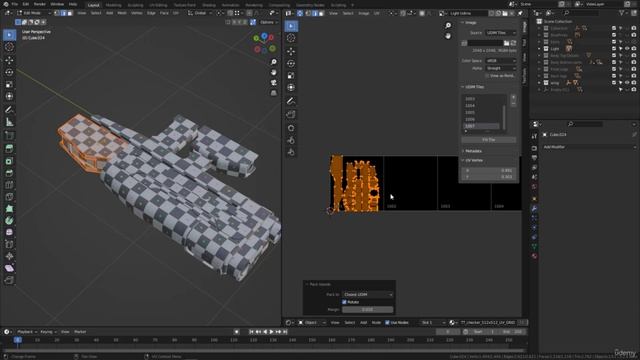Collapse the UDIM Tiles panel
Screen dimensions: 640x360
(x=473, y=87)
